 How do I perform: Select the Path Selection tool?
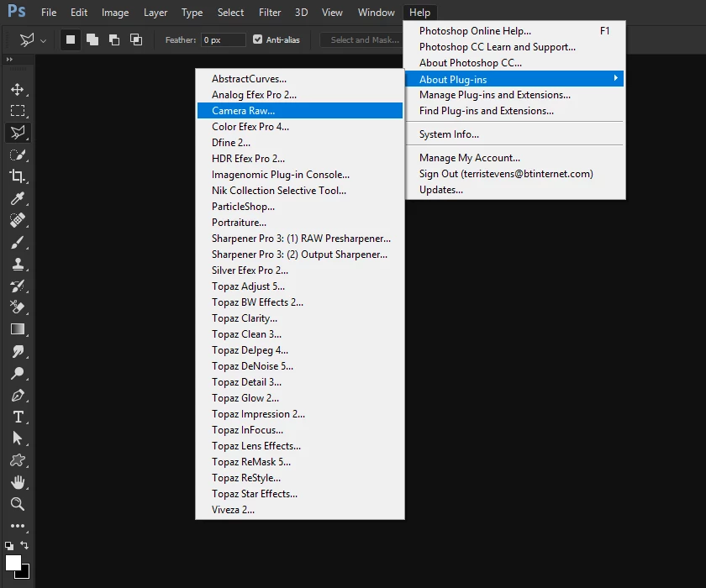point(18,438)
